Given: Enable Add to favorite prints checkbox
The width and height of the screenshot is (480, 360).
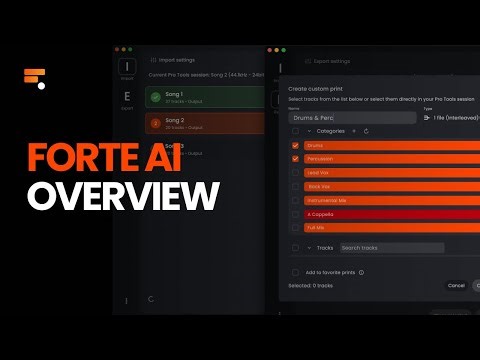Looking at the screenshot, I should pos(295,272).
